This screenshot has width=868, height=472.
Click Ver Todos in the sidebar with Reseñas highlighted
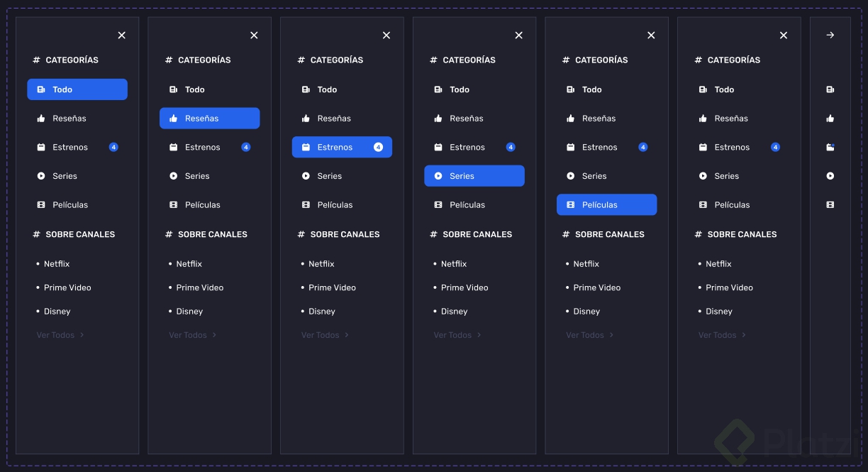point(188,335)
